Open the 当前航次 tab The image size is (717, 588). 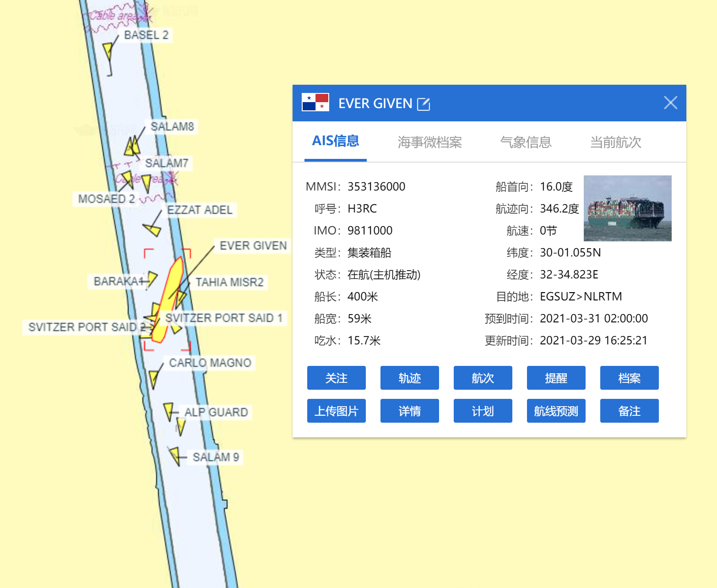[x=615, y=142]
